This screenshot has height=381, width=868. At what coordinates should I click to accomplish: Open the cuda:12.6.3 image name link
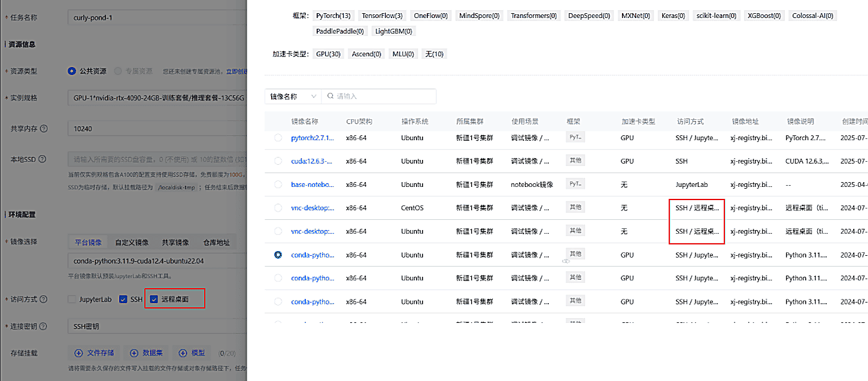click(x=312, y=161)
